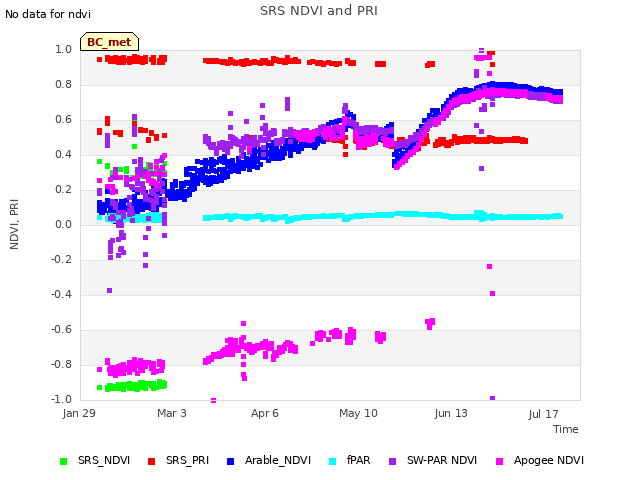Select the SRS_PRI legend label

tap(187, 460)
